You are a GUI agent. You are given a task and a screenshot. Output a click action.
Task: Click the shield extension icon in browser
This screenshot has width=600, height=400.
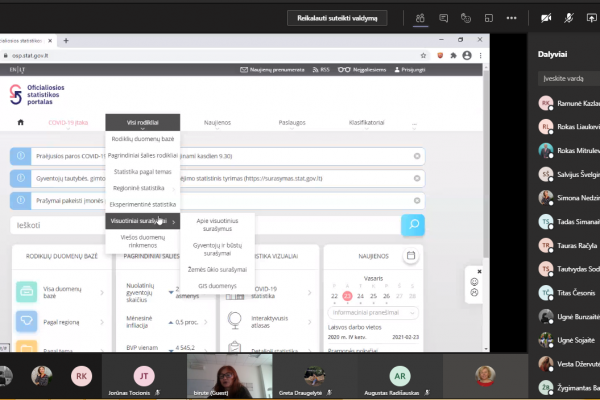pos(440,56)
